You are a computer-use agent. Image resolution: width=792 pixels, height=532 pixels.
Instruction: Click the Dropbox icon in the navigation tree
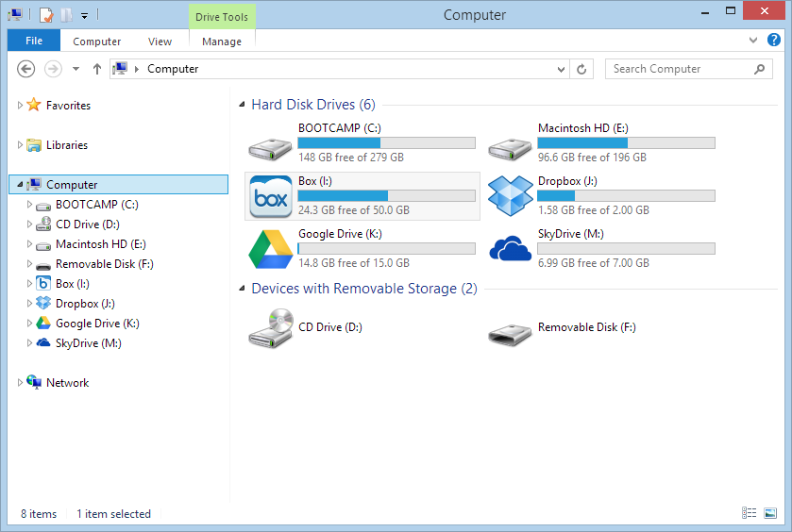point(43,303)
